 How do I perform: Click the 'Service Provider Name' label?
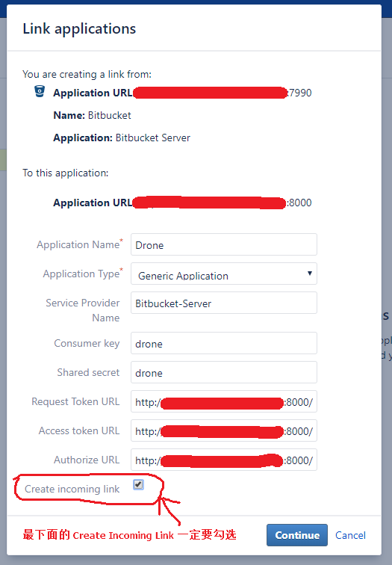(83, 310)
